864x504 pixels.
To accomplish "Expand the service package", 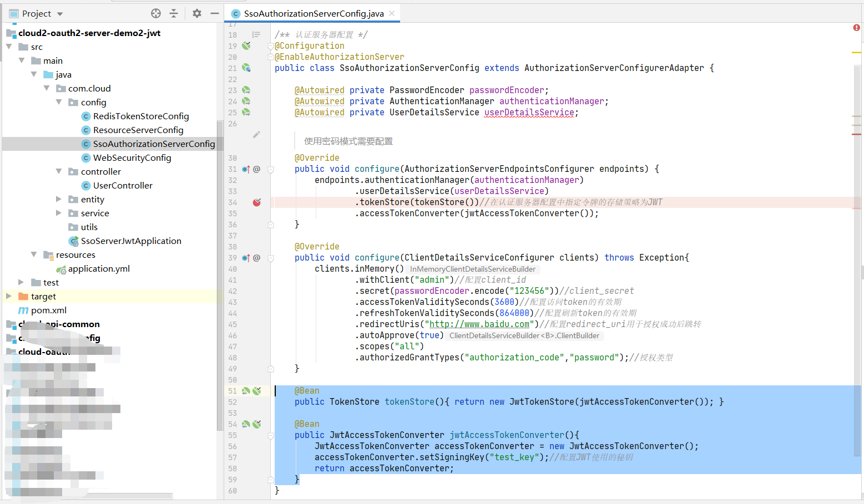I will coord(59,213).
